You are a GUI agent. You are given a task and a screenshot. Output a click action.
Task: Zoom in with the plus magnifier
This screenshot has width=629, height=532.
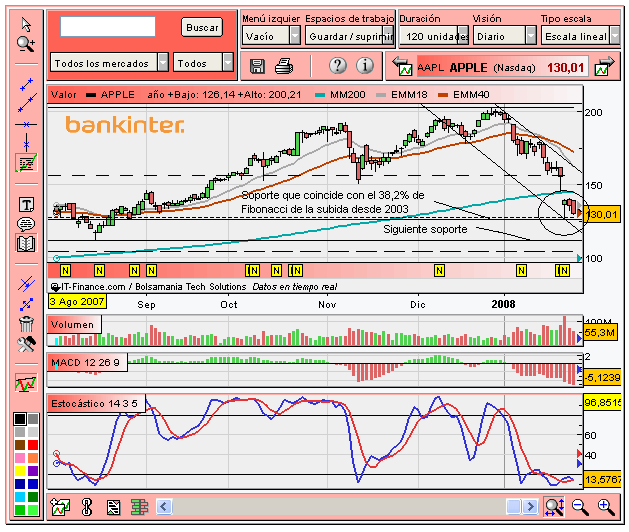(x=606, y=507)
